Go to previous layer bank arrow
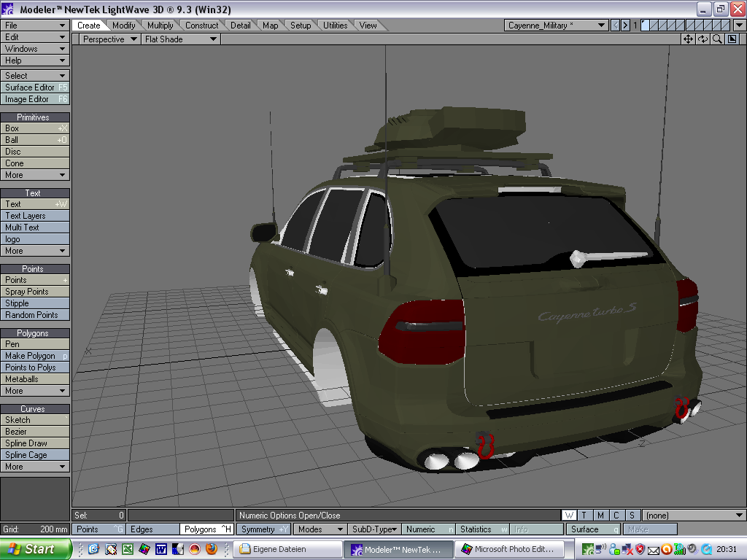Screen dimensions: 747x560 615,26
